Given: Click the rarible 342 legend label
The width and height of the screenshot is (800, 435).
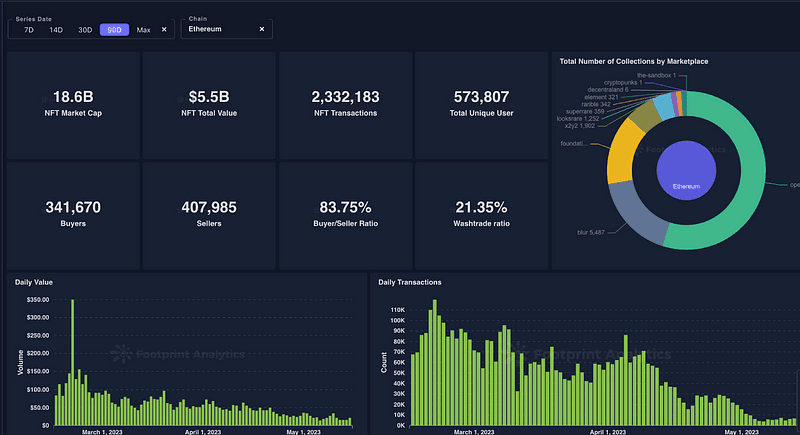Looking at the screenshot, I should coord(596,105).
